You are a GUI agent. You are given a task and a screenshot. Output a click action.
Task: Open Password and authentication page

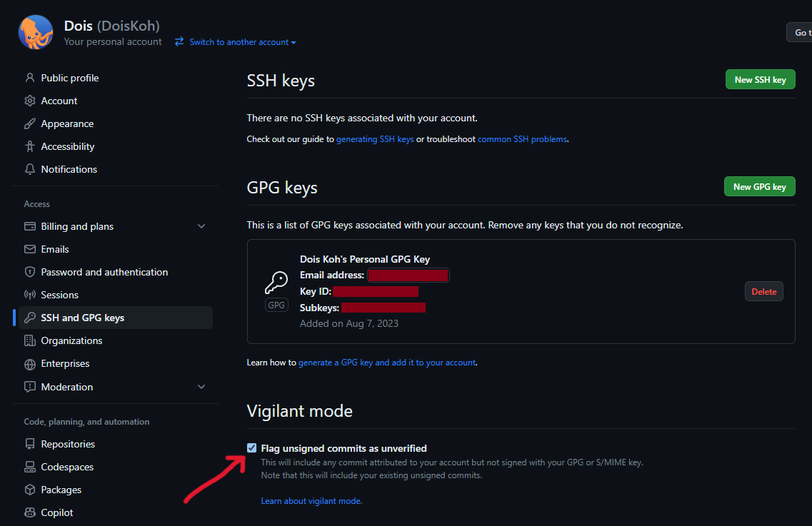coord(104,272)
